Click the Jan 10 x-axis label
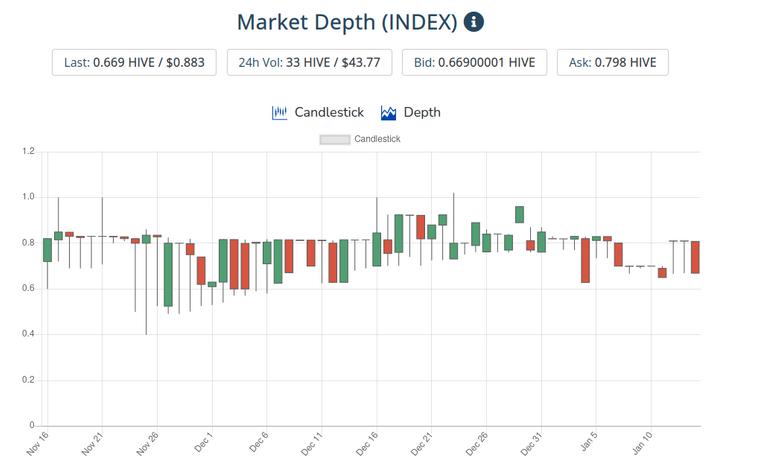 point(642,443)
